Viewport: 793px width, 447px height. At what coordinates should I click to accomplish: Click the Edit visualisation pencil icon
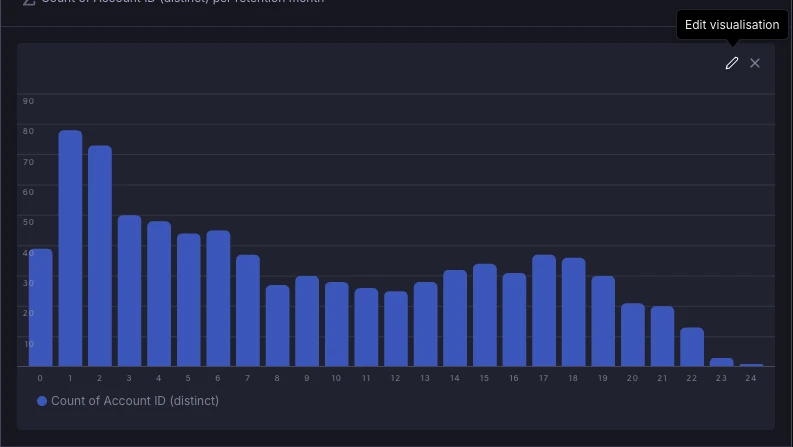[x=732, y=63]
